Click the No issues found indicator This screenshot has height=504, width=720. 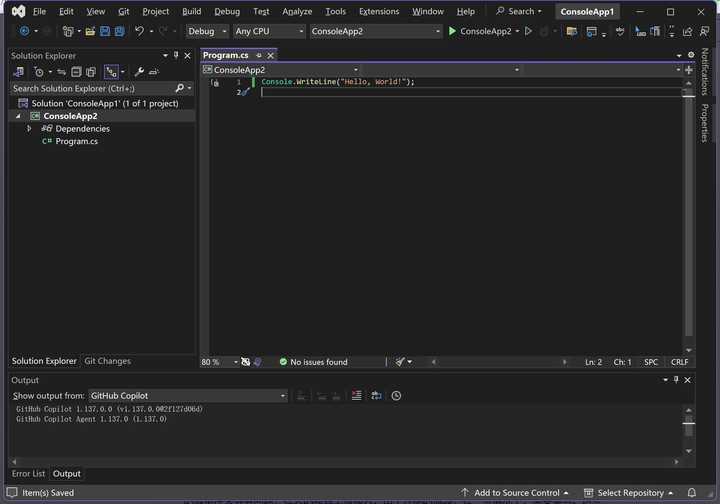[x=314, y=362]
